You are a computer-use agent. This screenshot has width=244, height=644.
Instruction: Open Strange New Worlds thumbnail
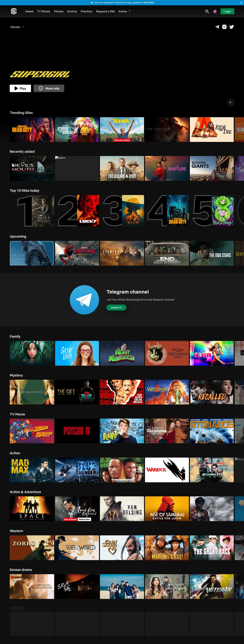click(x=77, y=130)
